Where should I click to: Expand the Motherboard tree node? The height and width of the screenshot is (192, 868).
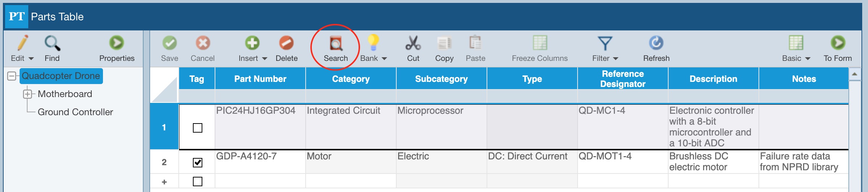(x=28, y=94)
